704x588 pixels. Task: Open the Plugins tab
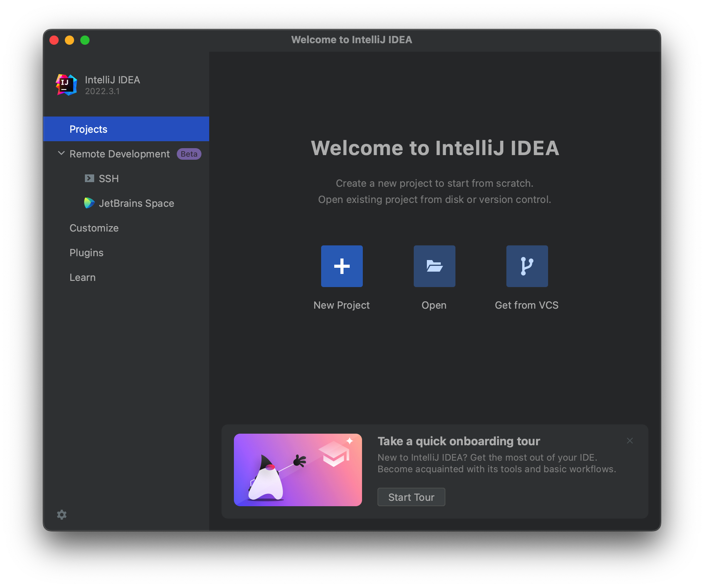tap(126, 252)
